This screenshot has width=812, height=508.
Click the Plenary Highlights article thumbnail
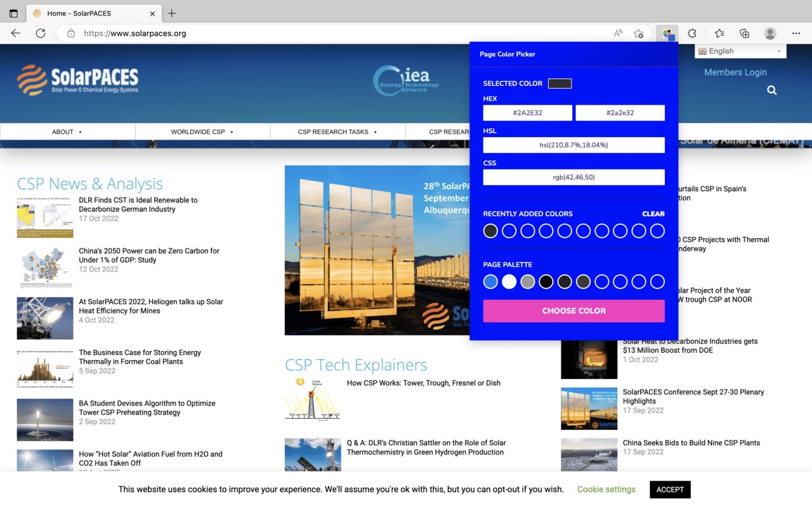(x=589, y=409)
